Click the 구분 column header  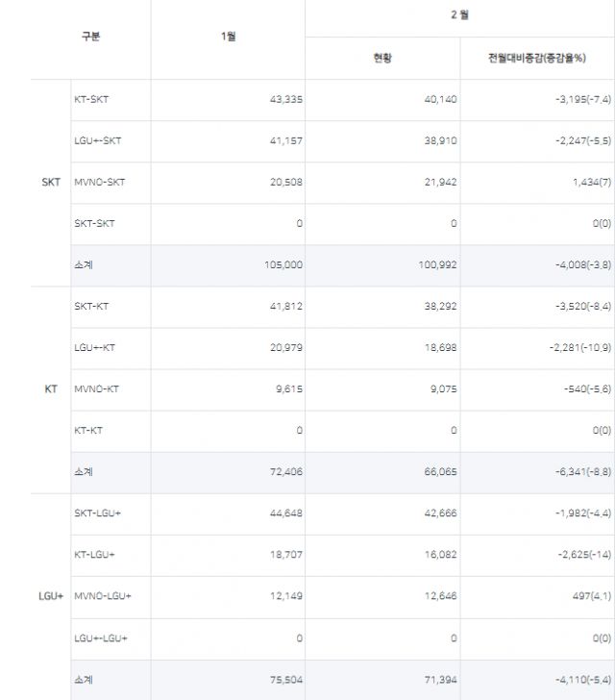pos(90,37)
